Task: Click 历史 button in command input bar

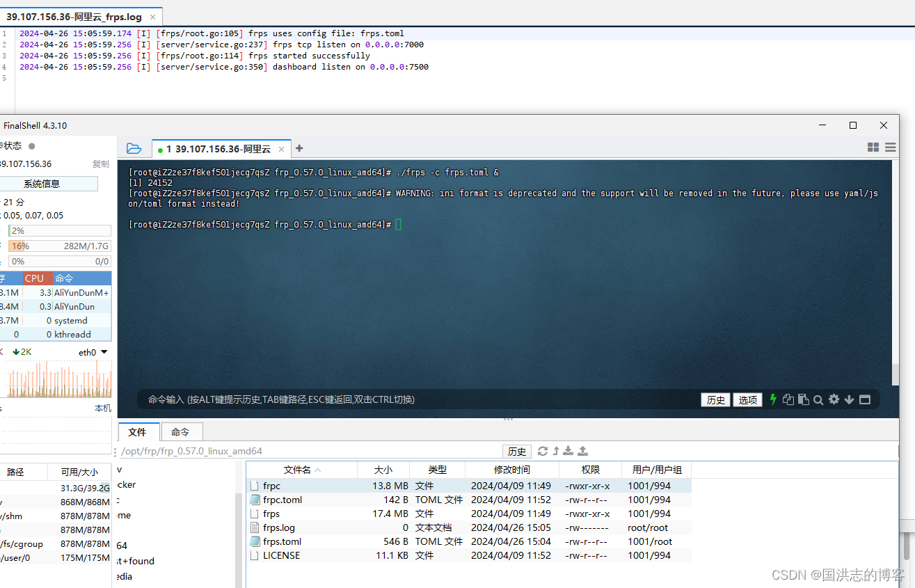Action: 715,399
